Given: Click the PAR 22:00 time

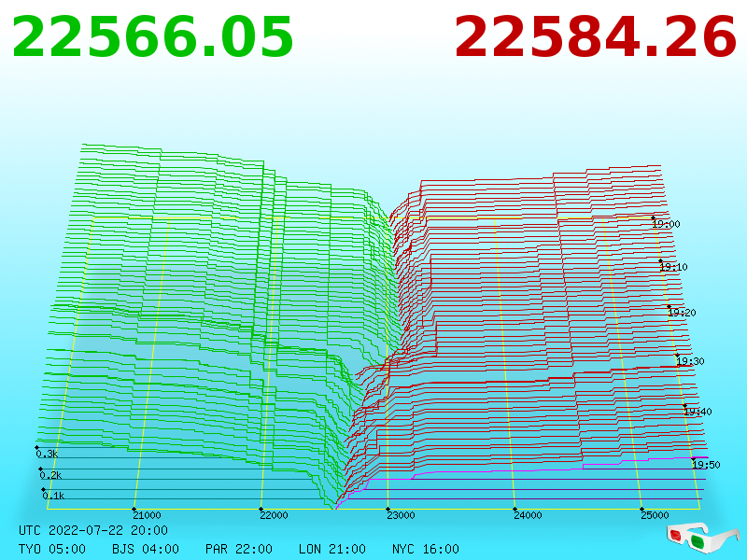Looking at the screenshot, I should (239, 549).
